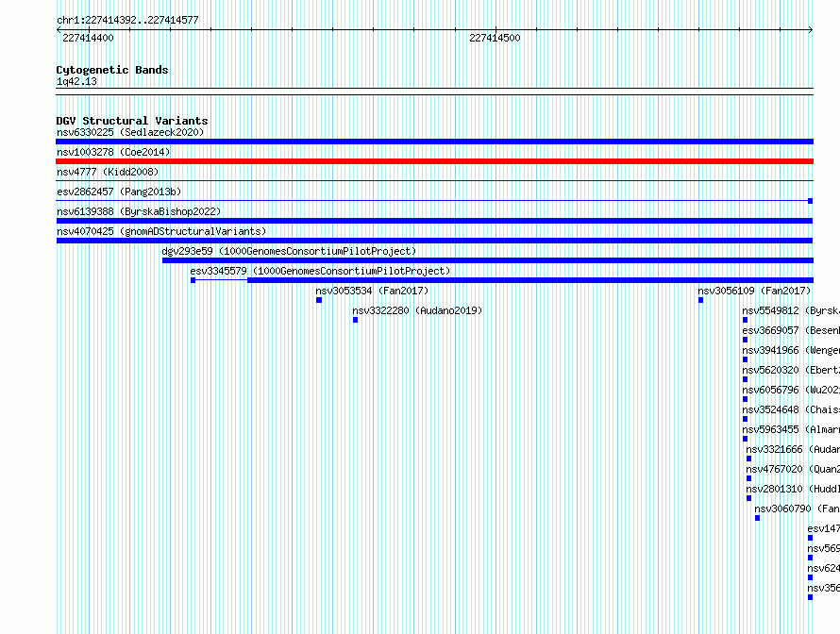The width and height of the screenshot is (840, 634).
Task: Click the blue endpoint square of esv2862457
Action: coord(810,201)
